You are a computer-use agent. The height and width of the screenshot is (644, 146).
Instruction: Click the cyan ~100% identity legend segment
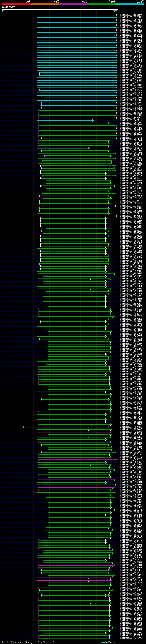pyautogui.click(x=130, y=4)
